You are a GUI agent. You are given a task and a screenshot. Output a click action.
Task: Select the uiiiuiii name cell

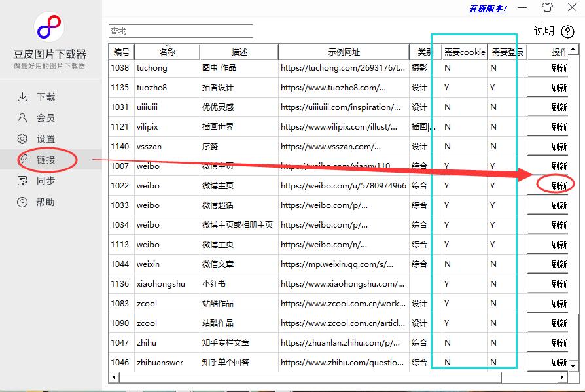tap(167, 107)
